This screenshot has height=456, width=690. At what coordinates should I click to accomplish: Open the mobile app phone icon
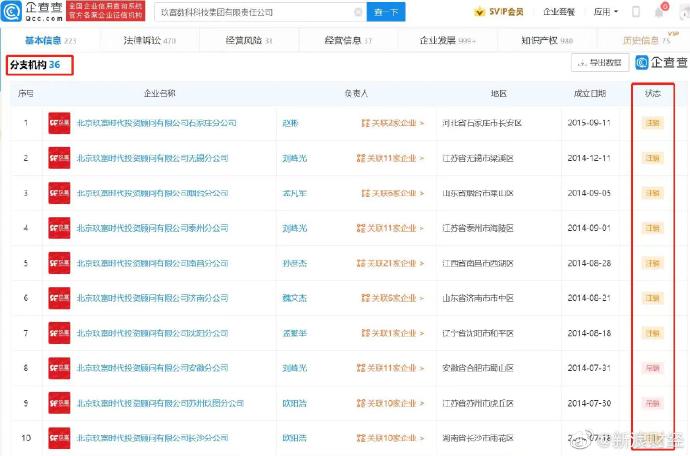point(635,12)
